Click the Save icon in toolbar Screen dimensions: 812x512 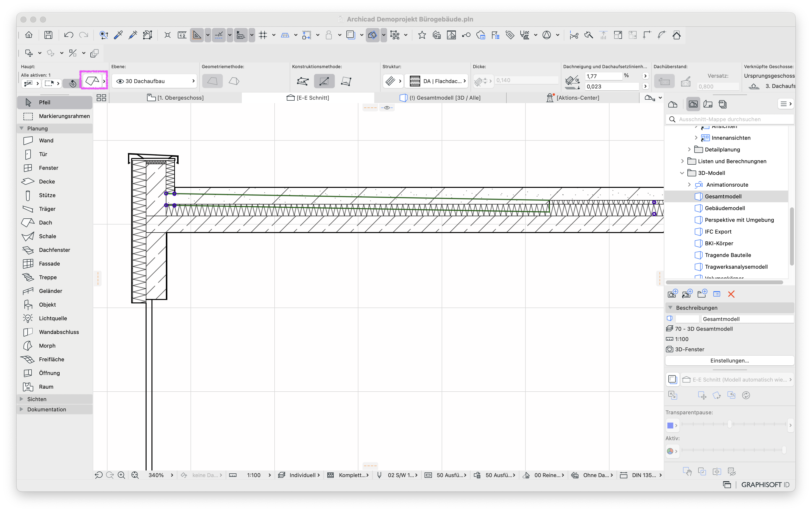pyautogui.click(x=48, y=35)
